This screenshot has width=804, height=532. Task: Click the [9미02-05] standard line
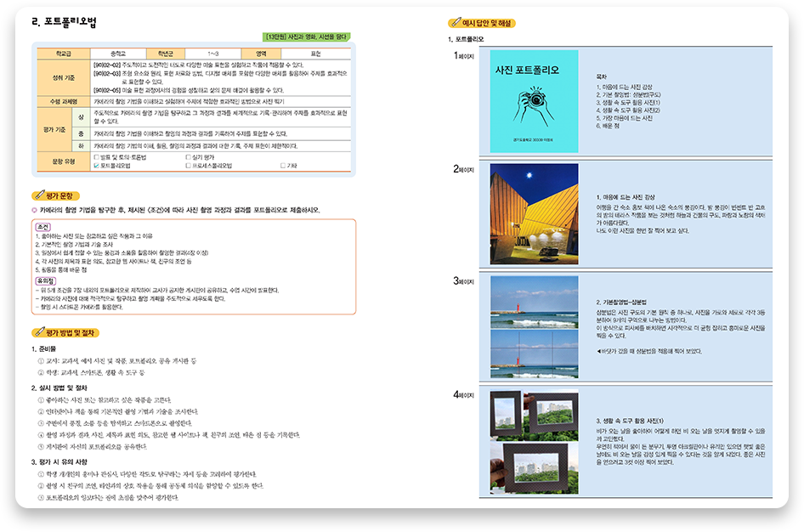(188, 90)
